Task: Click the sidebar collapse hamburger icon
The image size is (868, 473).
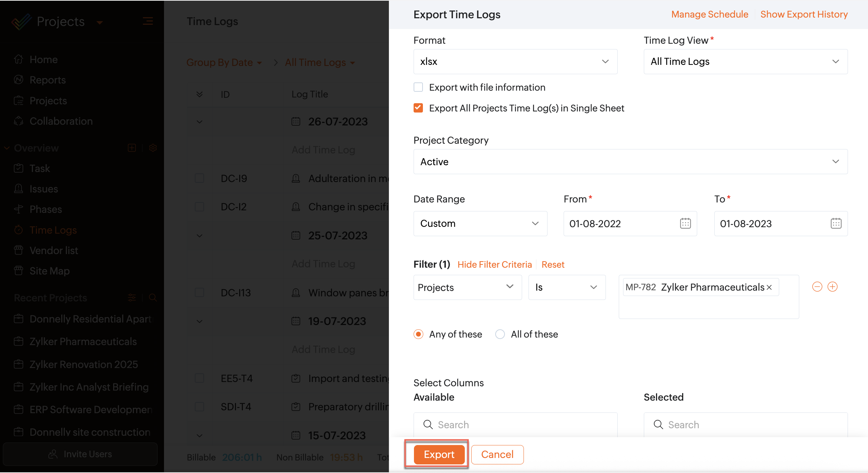Action: 148,21
